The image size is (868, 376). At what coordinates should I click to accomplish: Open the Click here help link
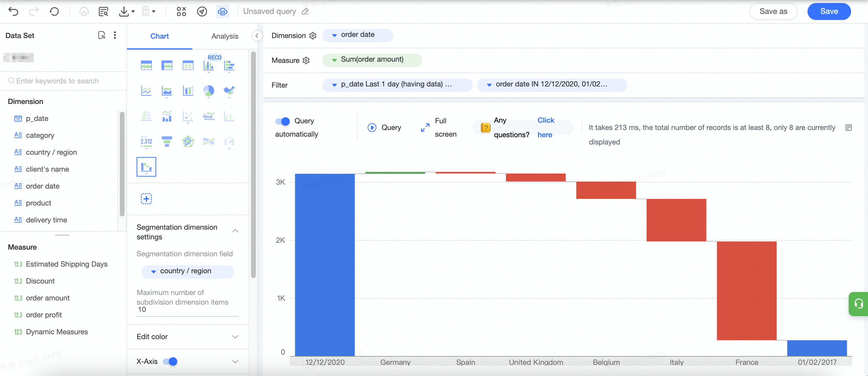click(x=546, y=128)
